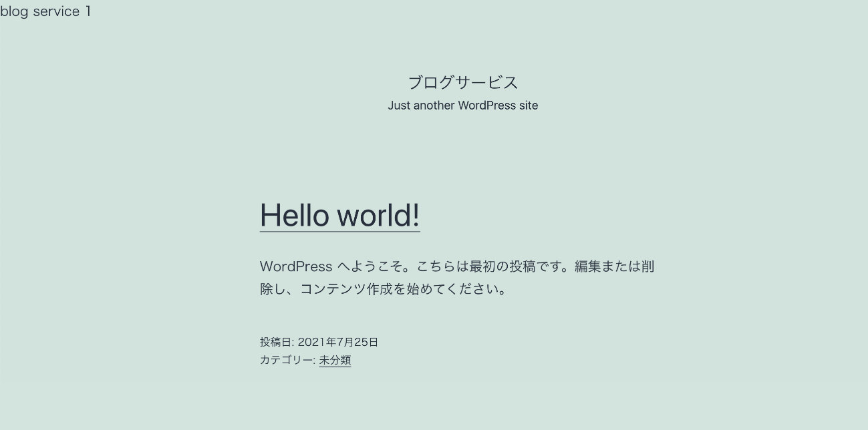Click the ブログサービス site title
868x430 pixels.
(x=462, y=82)
